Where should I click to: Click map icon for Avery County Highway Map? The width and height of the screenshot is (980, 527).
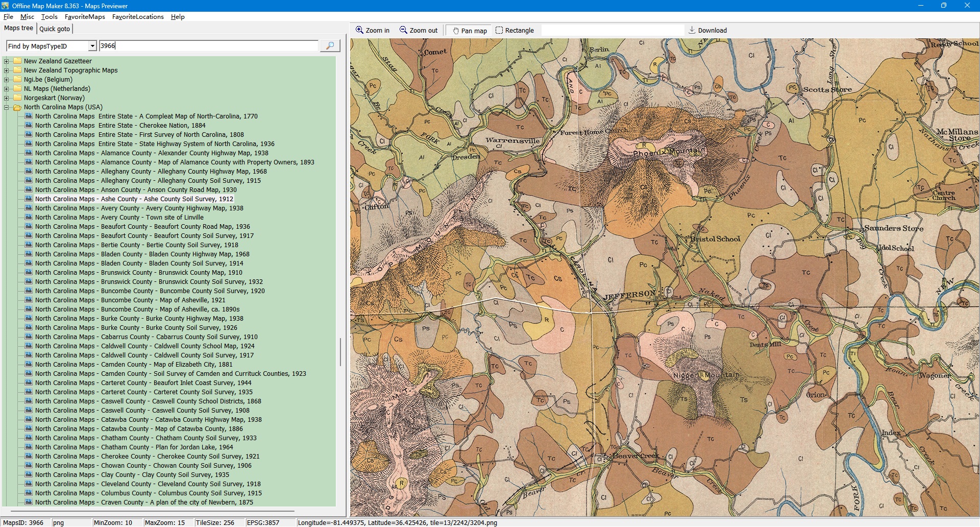[29, 208]
